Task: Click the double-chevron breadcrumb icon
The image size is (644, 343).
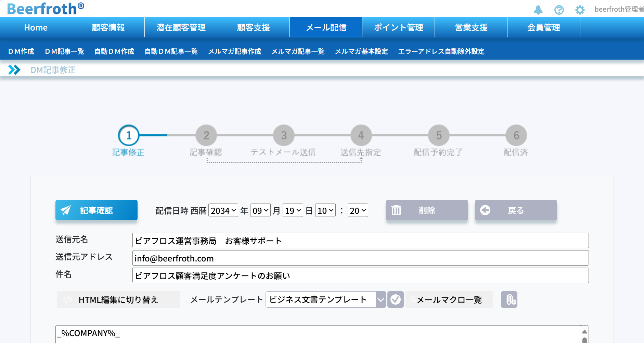Action: (14, 70)
